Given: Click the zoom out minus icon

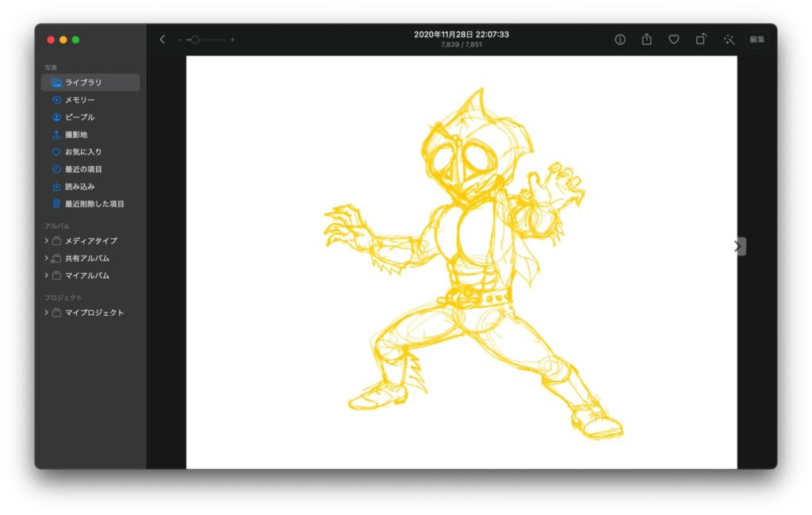Looking at the screenshot, I should (x=179, y=40).
